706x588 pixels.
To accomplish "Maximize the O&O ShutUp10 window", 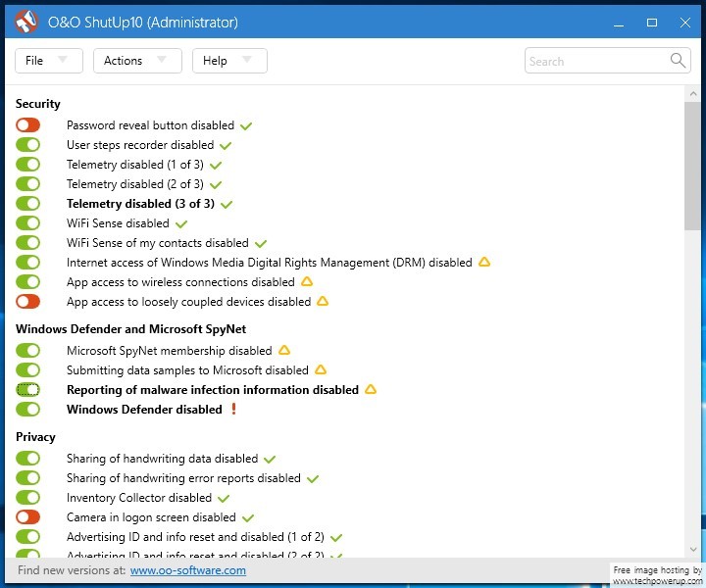I will pyautogui.click(x=652, y=23).
